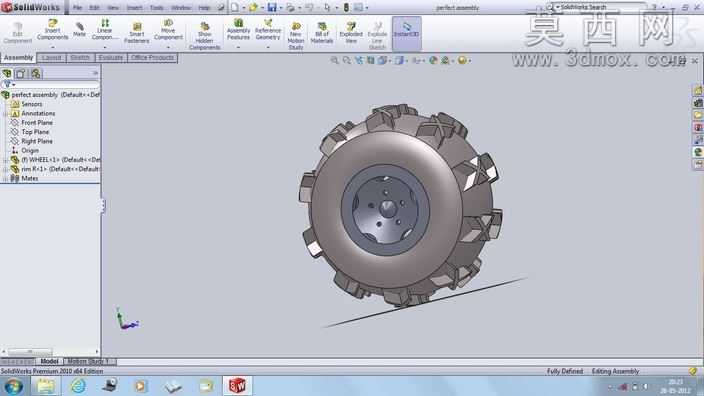This screenshot has width=704, height=396.
Task: Switch to the Sketch tab
Action: click(x=80, y=58)
